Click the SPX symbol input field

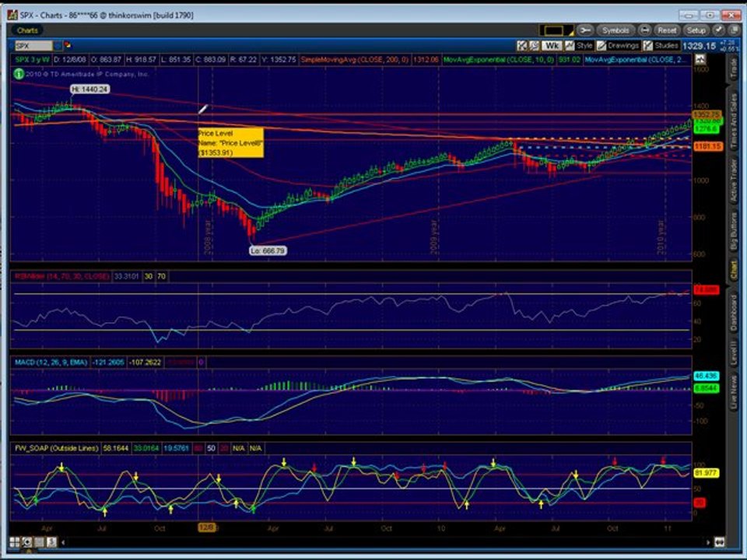(x=33, y=46)
